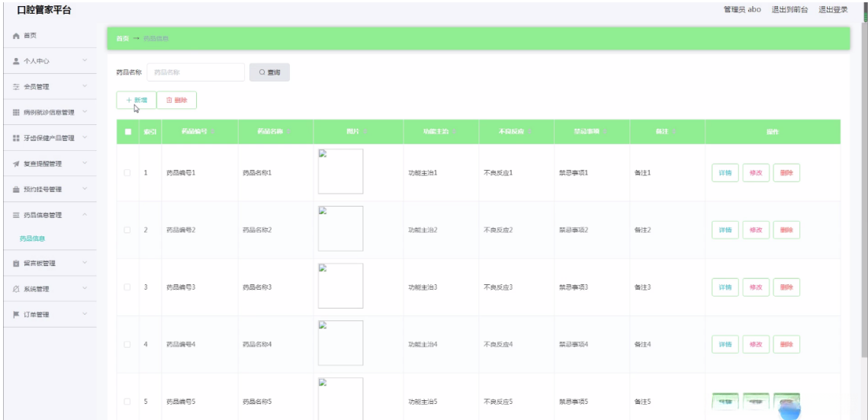Image resolution: width=868 pixels, height=420 pixels.
Task: Click the list icon for 药品信息管理
Action: click(x=16, y=215)
